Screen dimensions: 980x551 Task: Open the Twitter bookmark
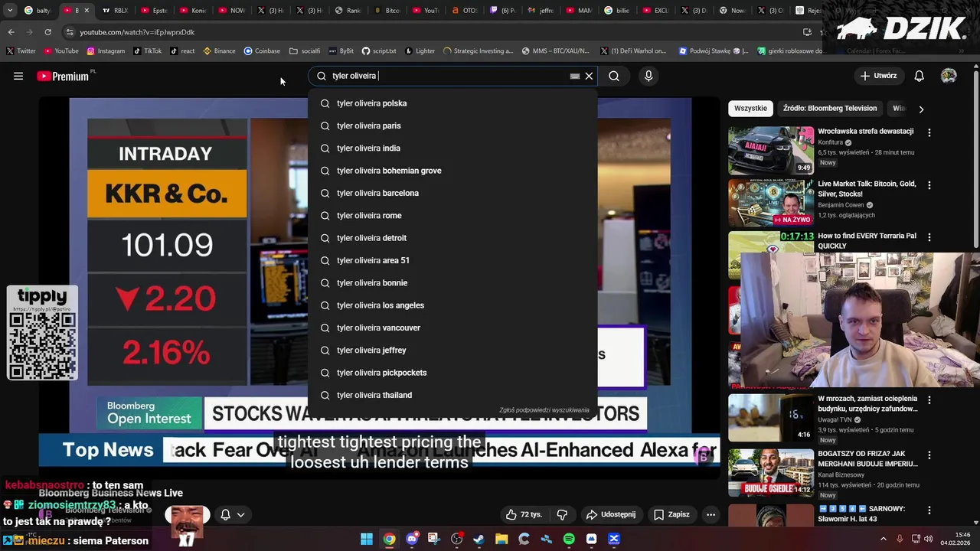tap(21, 51)
